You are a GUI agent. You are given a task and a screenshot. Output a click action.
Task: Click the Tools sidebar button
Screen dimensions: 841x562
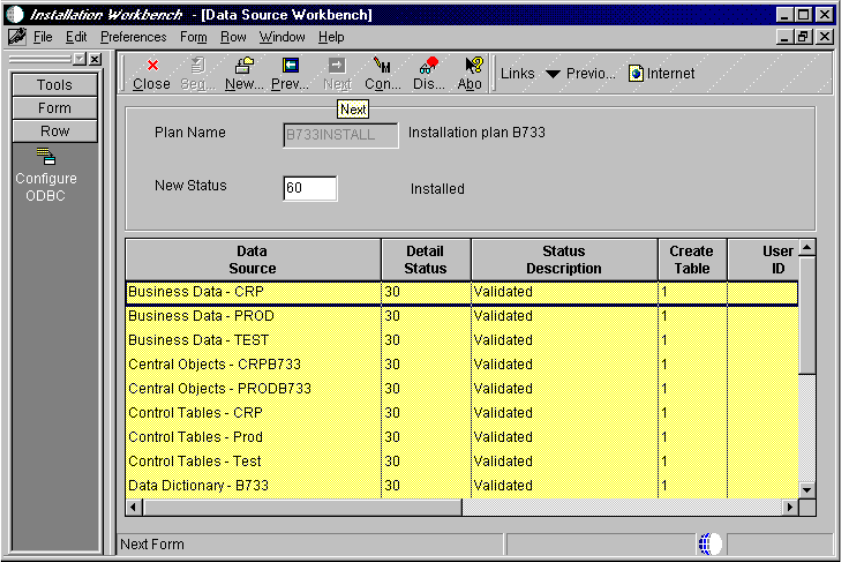coord(55,85)
